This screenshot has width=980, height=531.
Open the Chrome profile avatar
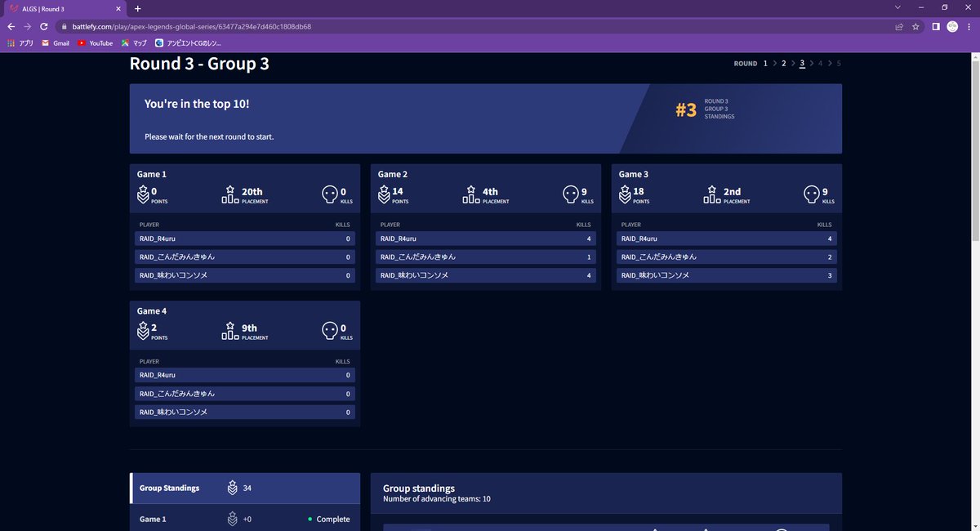coord(951,26)
